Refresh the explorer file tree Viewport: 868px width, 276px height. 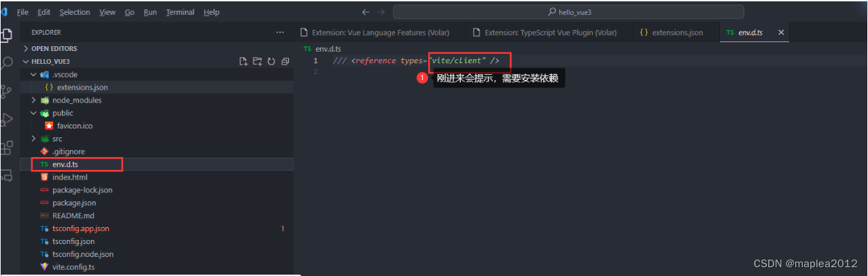(x=271, y=61)
